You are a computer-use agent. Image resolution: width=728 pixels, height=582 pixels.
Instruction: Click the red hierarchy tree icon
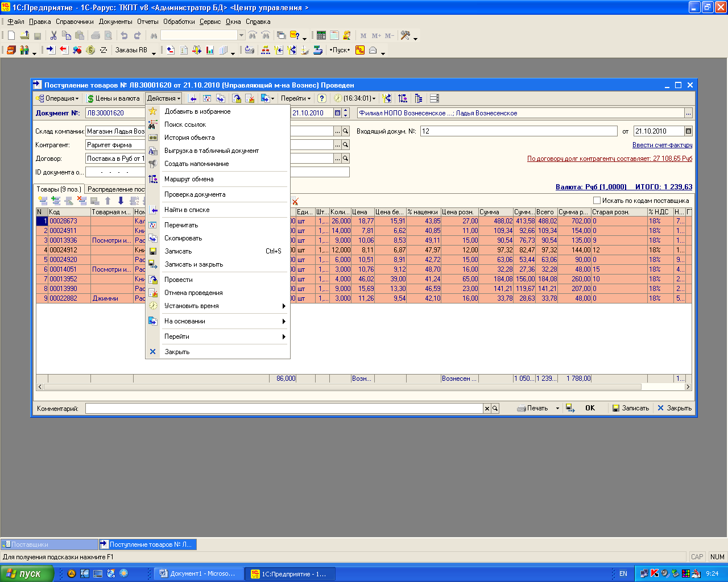click(266, 50)
